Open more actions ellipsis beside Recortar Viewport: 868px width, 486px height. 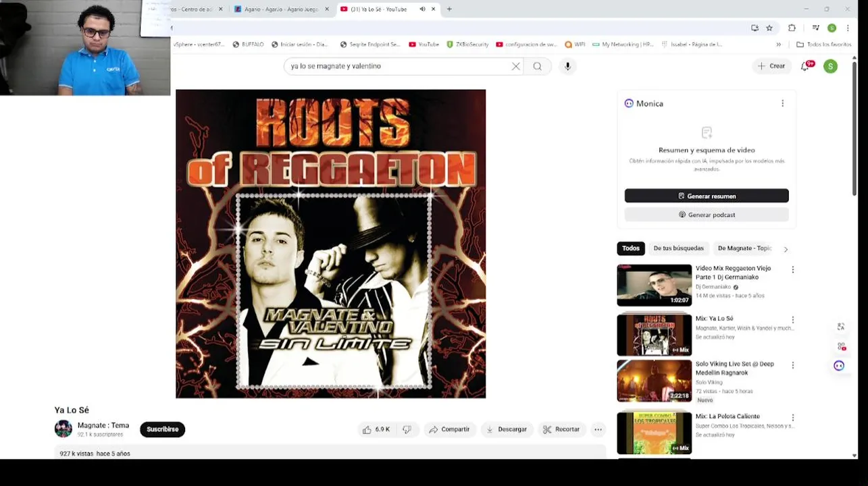pyautogui.click(x=598, y=429)
